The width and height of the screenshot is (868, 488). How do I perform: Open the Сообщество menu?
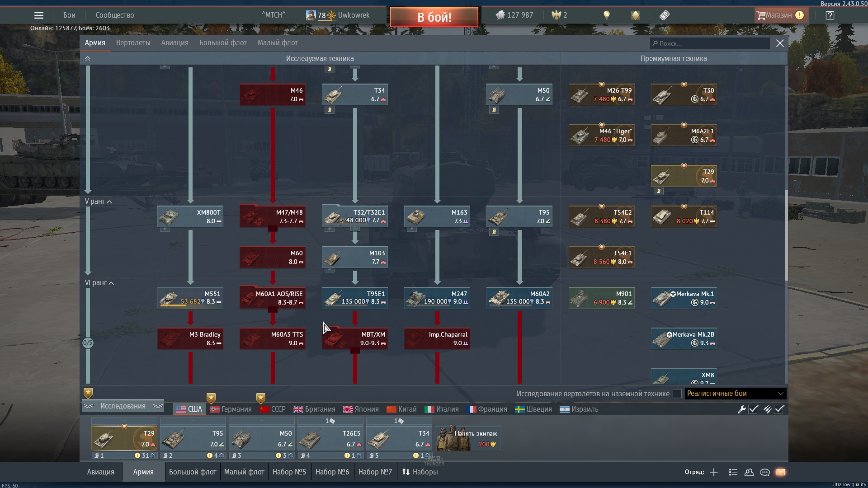coord(115,15)
